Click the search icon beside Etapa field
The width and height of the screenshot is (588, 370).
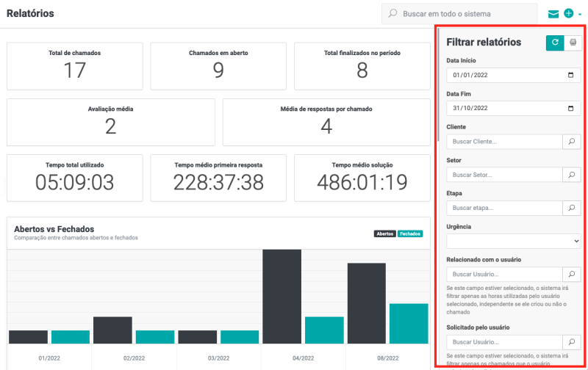[x=571, y=208]
